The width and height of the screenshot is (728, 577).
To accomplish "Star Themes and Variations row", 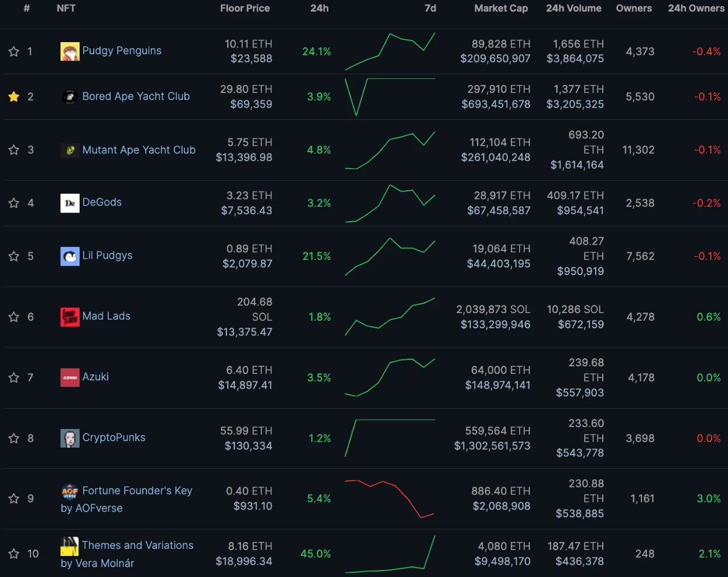I will 14,554.
